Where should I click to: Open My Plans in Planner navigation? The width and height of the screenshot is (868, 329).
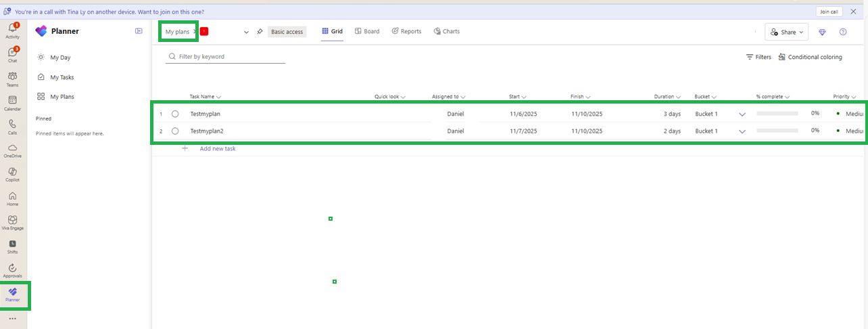pyautogui.click(x=55, y=97)
